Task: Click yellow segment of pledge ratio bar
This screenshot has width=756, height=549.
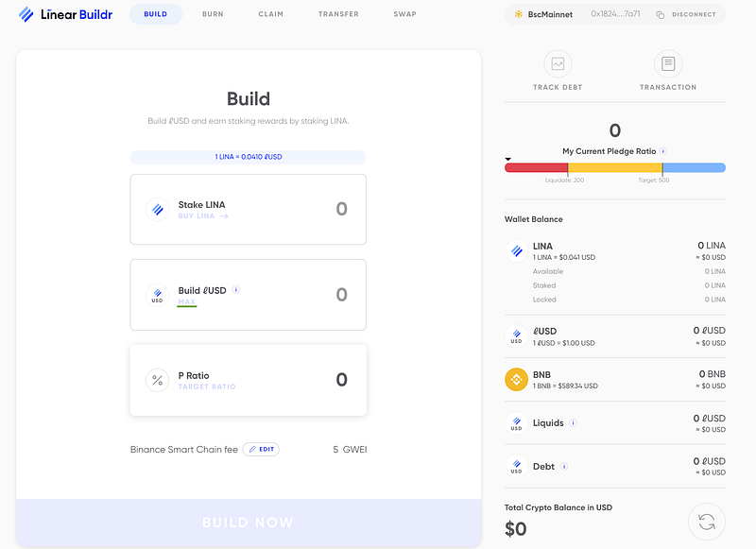Action: tap(615, 168)
